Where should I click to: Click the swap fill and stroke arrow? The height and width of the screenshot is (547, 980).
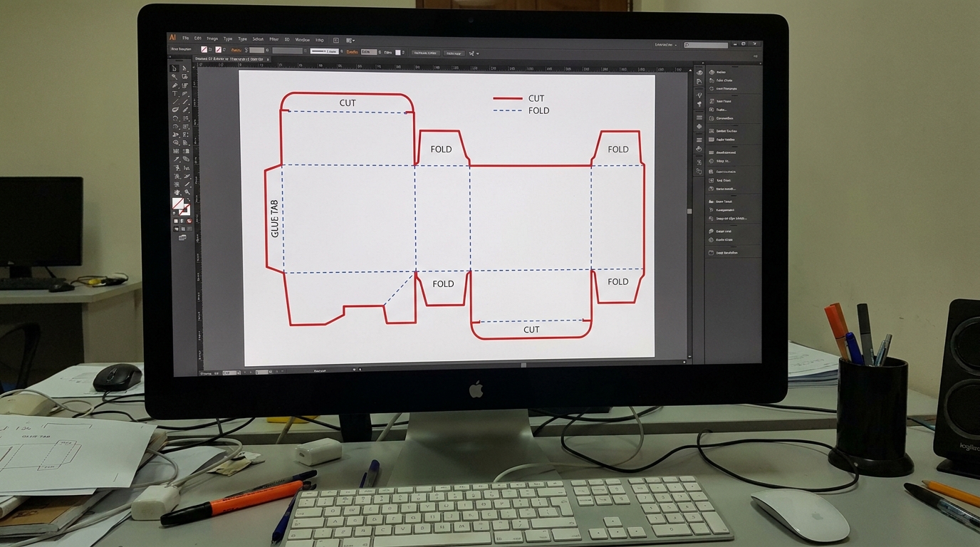[x=189, y=199]
